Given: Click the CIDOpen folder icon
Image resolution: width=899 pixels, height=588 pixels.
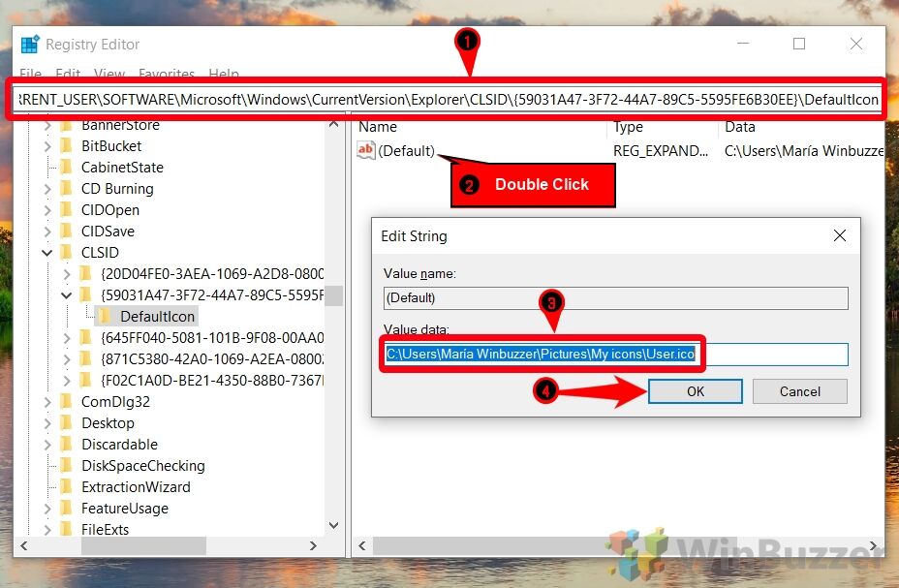Looking at the screenshot, I should tap(67, 210).
